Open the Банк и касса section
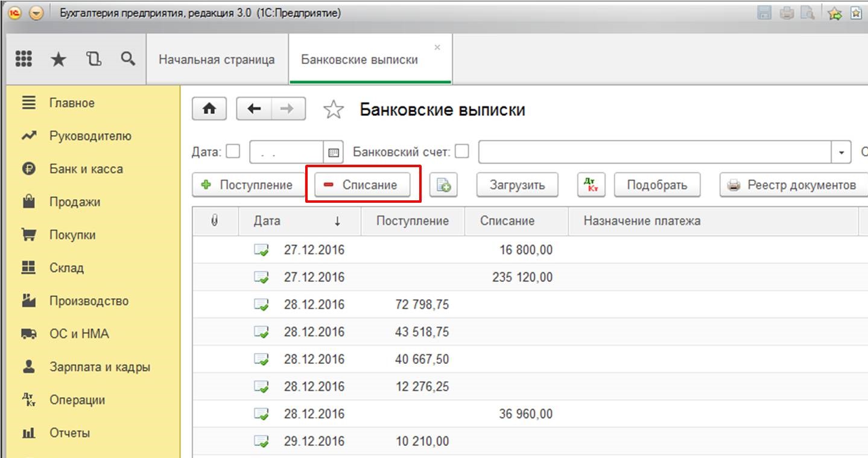 click(x=86, y=169)
